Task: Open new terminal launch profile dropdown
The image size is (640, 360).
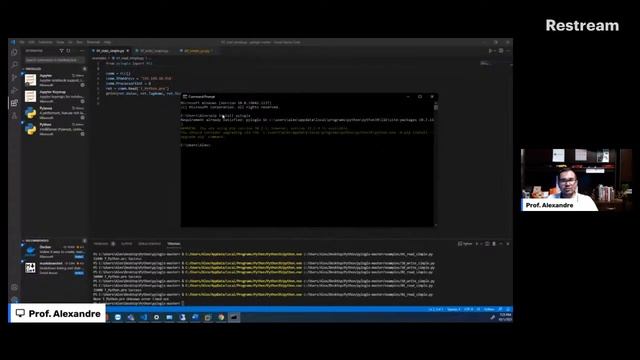Action: click(x=481, y=244)
